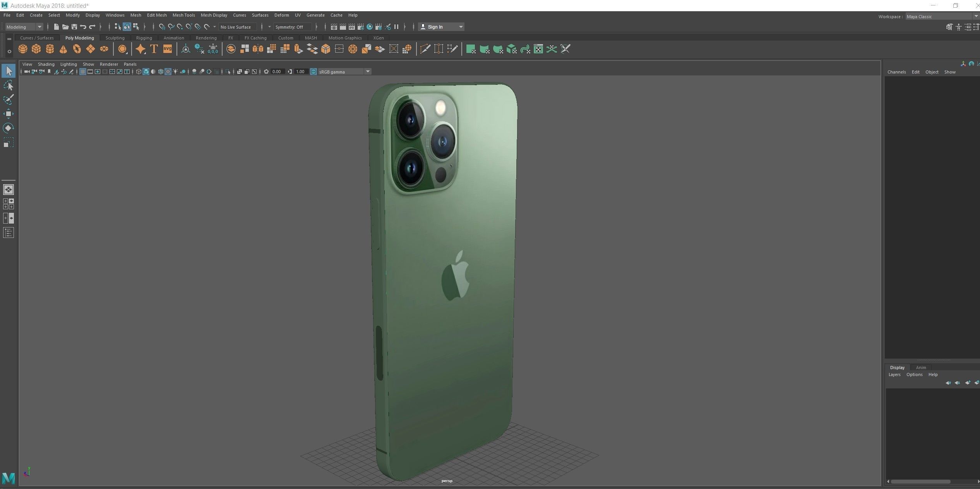
Task: Click the Freeze Transformations snowflake icon
Action: 213,49
